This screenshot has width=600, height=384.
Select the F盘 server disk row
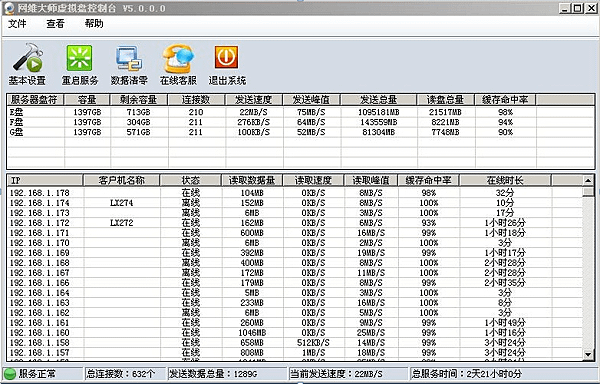coord(300,122)
